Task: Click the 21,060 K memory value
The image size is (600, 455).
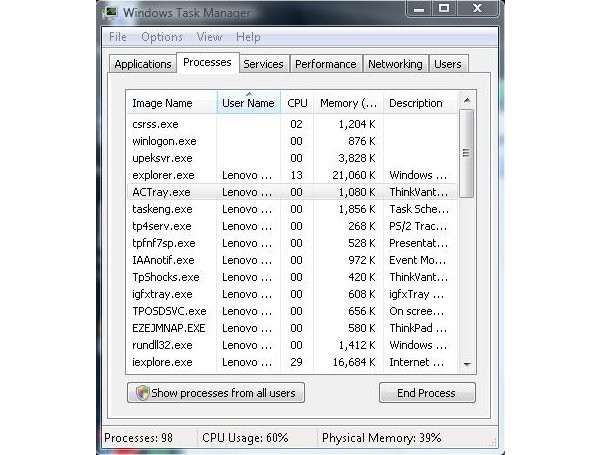Action: click(x=354, y=175)
